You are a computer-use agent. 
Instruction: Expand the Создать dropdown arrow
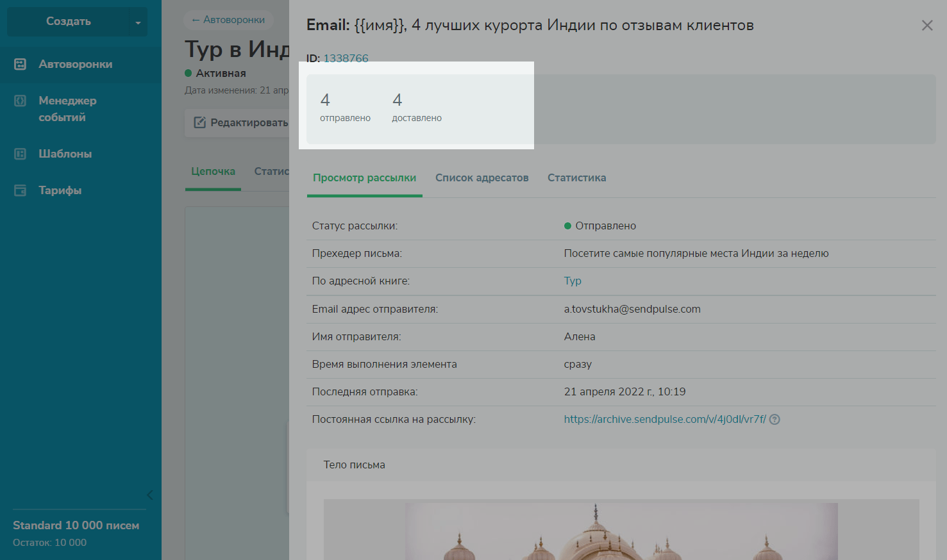(138, 22)
